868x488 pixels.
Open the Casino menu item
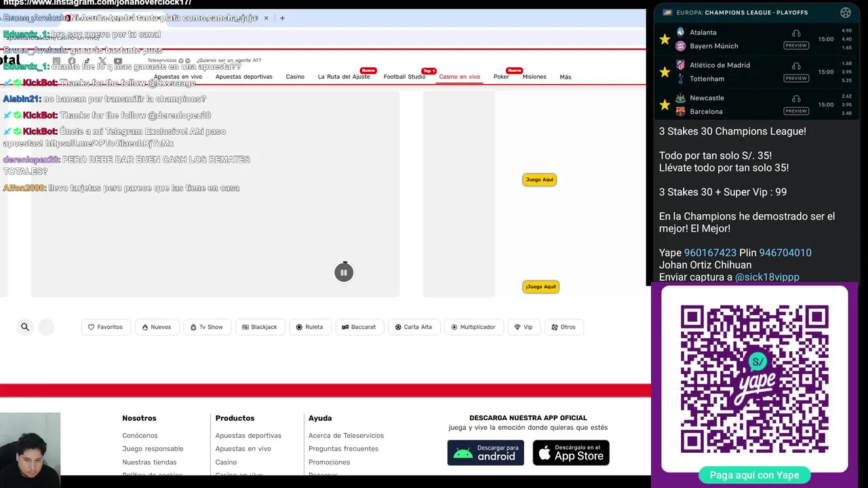click(295, 77)
